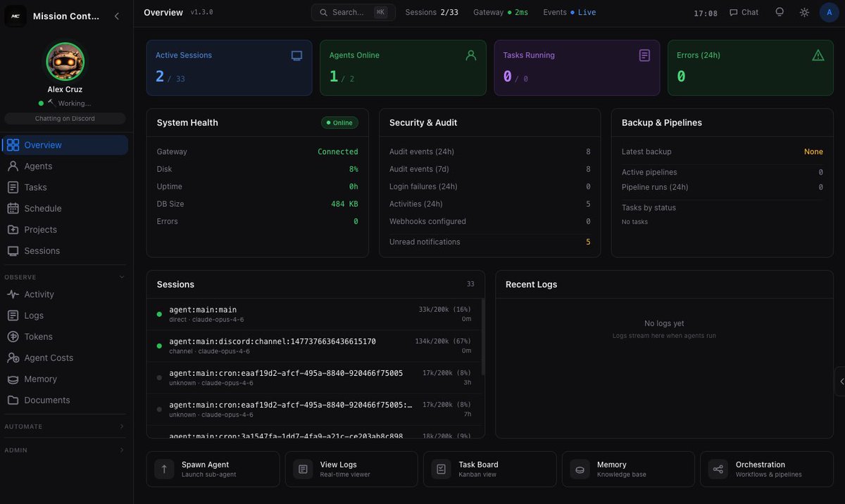
Task: Open the Memory knowledge base shortcut icon
Action: (580, 470)
